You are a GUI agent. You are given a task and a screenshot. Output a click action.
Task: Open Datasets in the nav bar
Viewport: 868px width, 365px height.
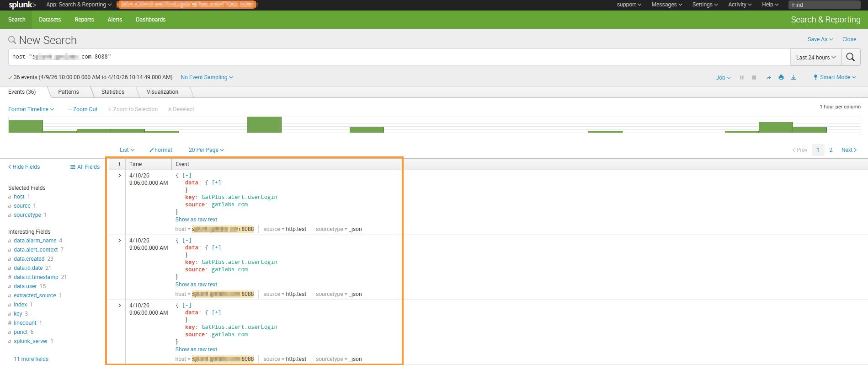click(50, 20)
